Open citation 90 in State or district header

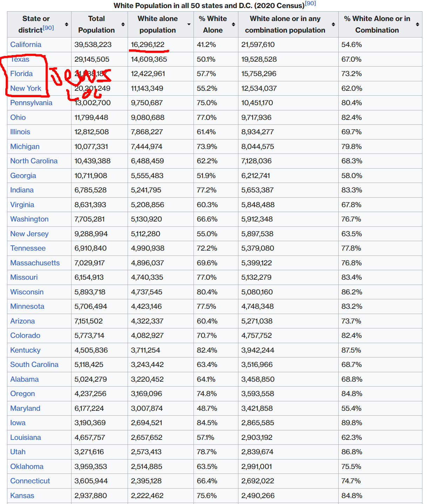coord(48,28)
